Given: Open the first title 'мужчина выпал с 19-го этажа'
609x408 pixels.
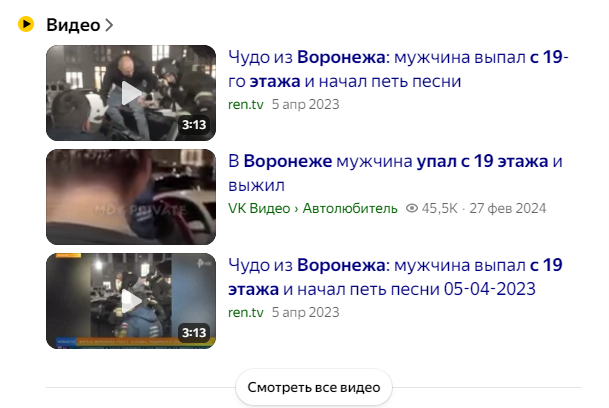Looking at the screenshot, I should [x=398, y=69].
